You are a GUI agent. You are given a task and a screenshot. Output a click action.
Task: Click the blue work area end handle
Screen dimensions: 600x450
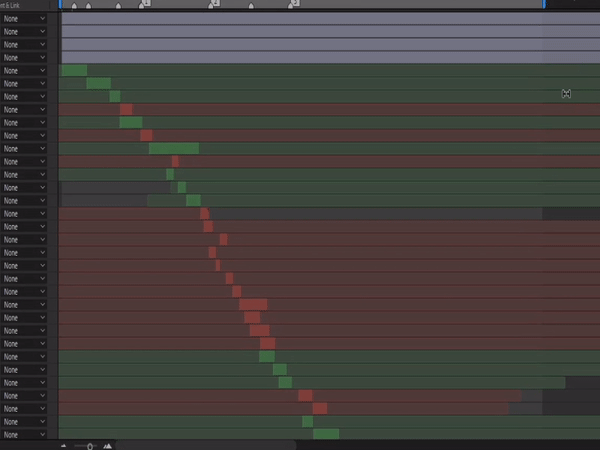pyautogui.click(x=544, y=4)
